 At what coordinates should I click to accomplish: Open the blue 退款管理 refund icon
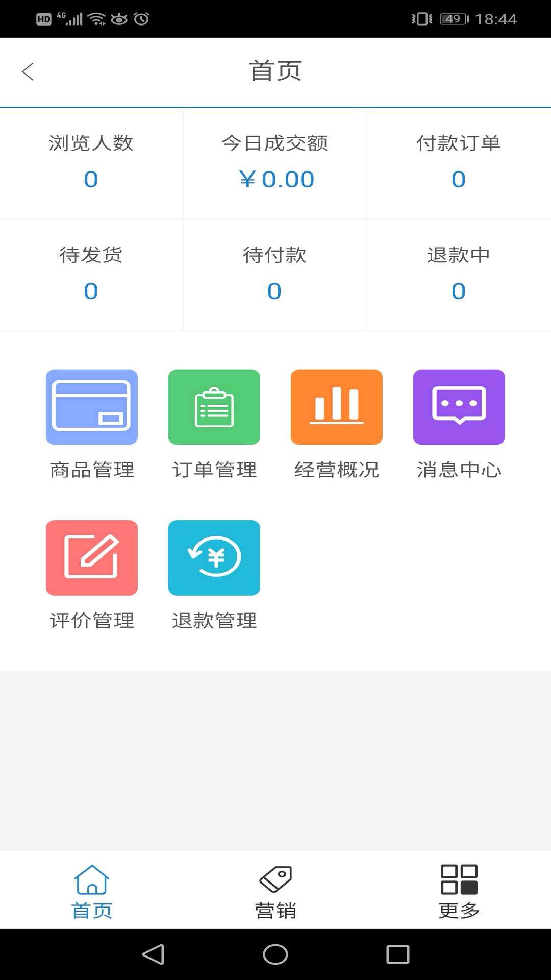(x=214, y=557)
